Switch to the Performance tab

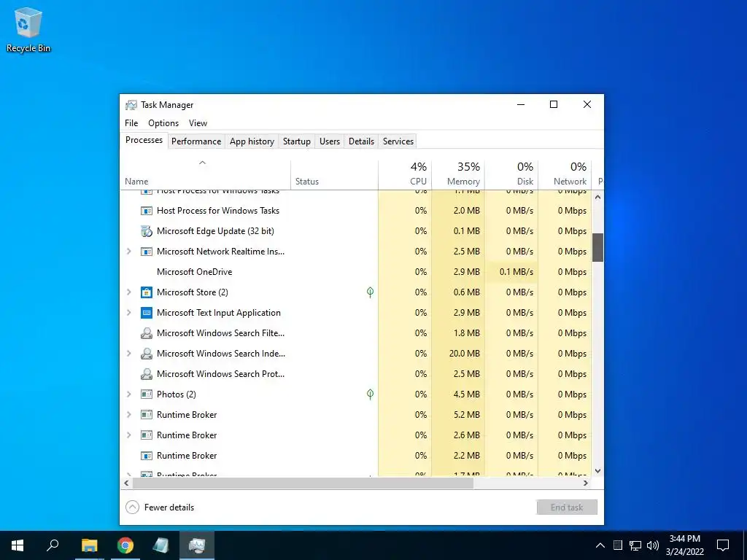[196, 141]
